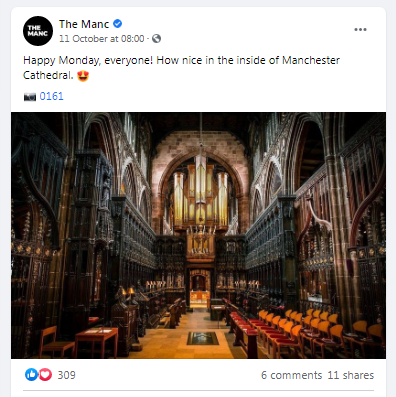Open the three-dot post options menu
The height and width of the screenshot is (397, 396).
[x=360, y=30]
